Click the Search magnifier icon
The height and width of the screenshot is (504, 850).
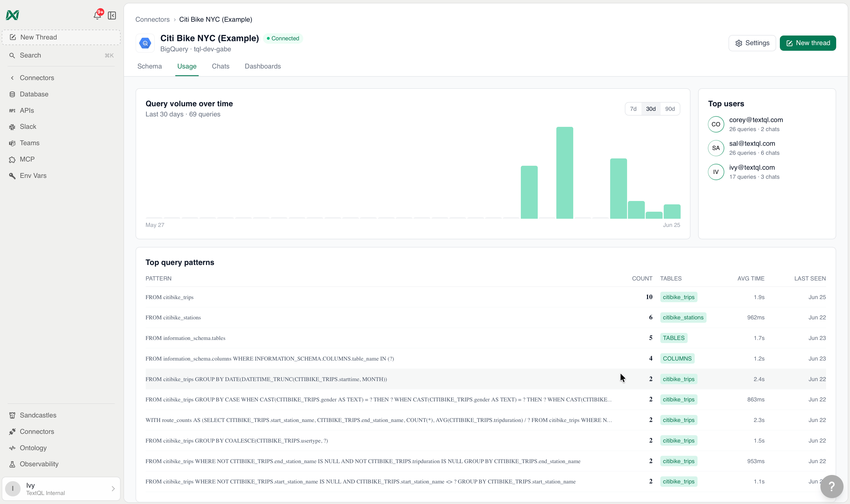(x=12, y=55)
